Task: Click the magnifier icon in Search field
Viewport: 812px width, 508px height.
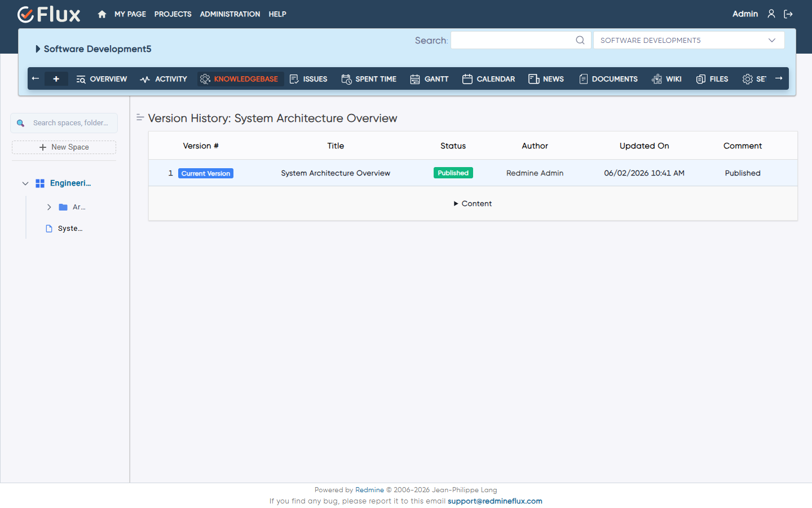Action: point(580,40)
